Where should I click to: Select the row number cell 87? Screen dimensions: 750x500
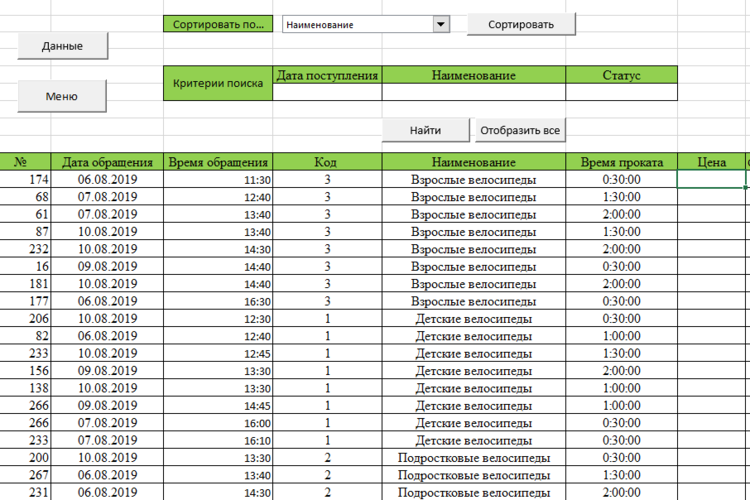(x=25, y=232)
